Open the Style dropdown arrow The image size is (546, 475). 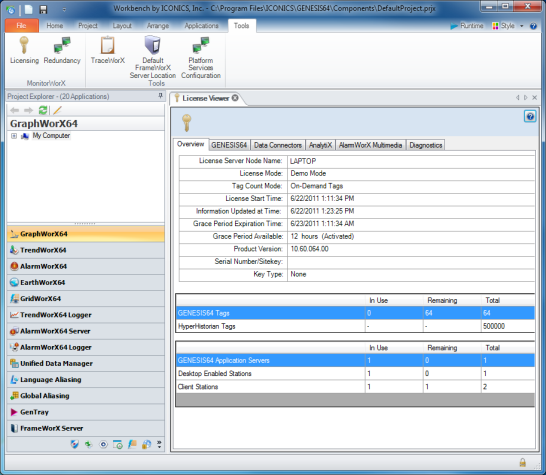[x=521, y=26]
